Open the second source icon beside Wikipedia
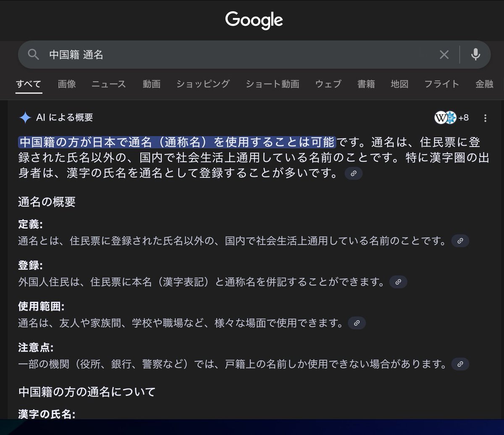Screen dimensions: 504x435 point(451,118)
